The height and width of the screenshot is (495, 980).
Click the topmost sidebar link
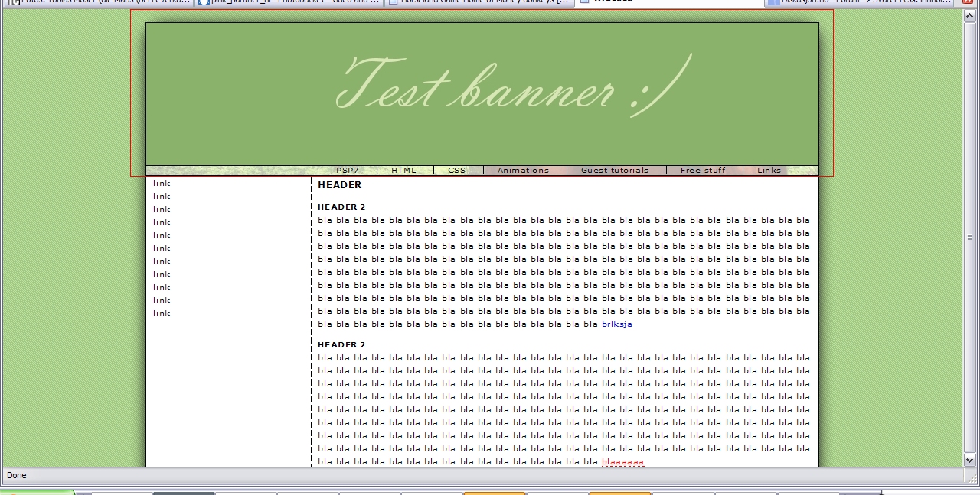(x=162, y=184)
